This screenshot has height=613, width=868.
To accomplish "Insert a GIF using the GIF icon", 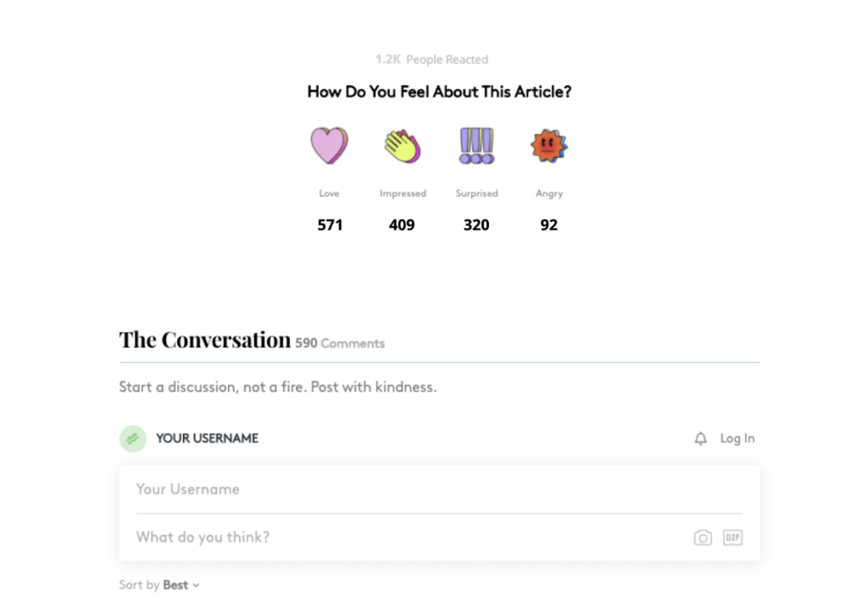I will [x=733, y=538].
